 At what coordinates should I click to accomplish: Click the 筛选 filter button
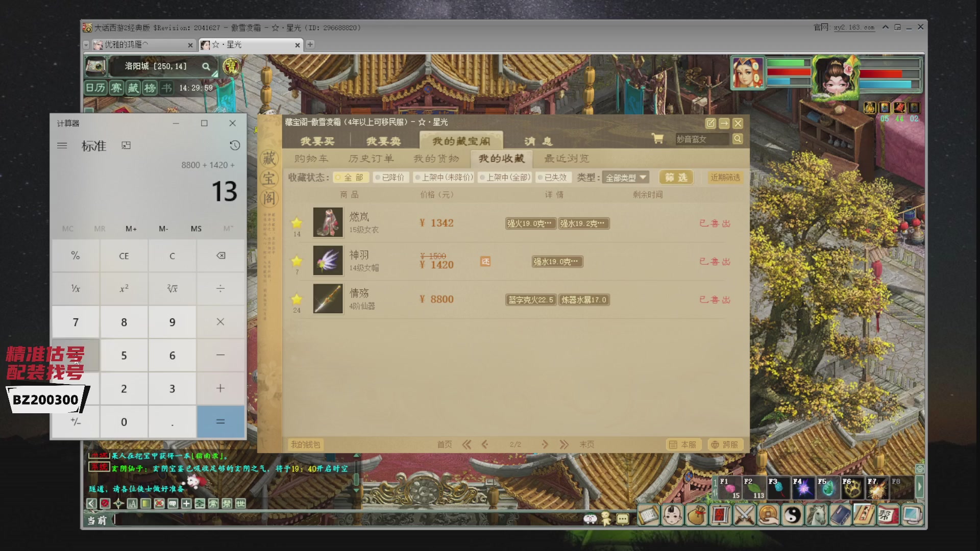(x=676, y=178)
